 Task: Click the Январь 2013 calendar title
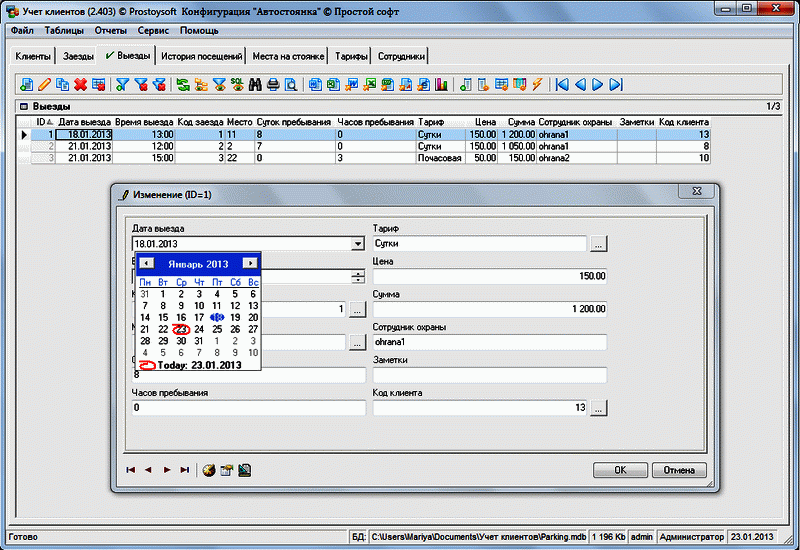[x=198, y=264]
